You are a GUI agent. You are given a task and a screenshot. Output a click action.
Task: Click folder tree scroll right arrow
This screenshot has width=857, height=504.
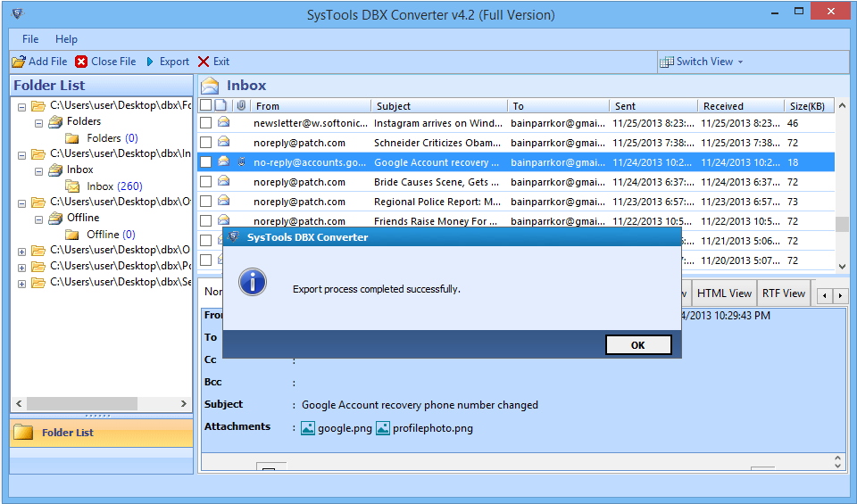point(184,403)
